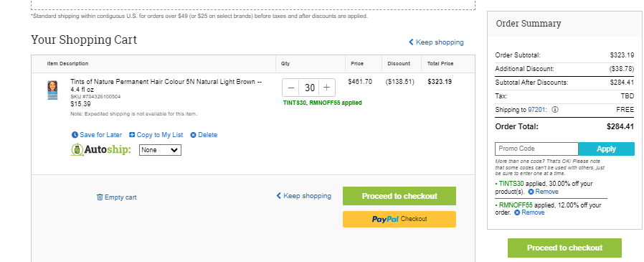Click the Copy to My List plus icon

(132, 135)
